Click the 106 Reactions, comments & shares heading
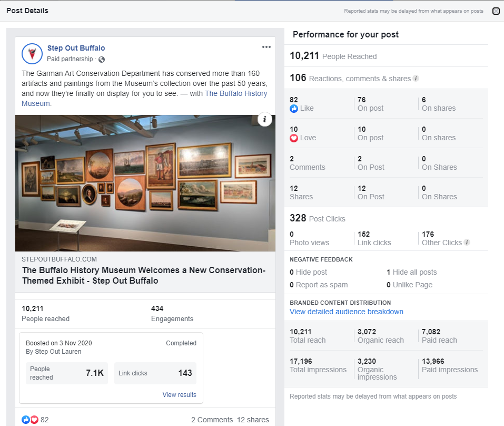The image size is (504, 426). (350, 78)
